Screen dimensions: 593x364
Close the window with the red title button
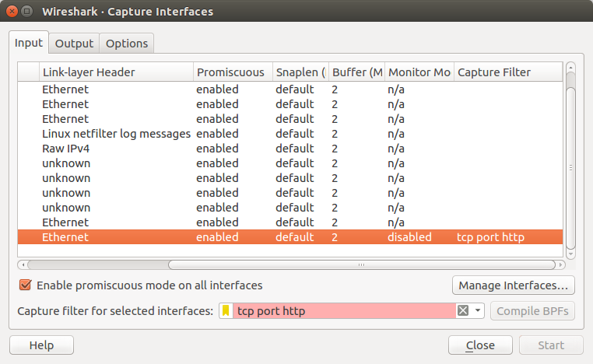click(x=12, y=12)
